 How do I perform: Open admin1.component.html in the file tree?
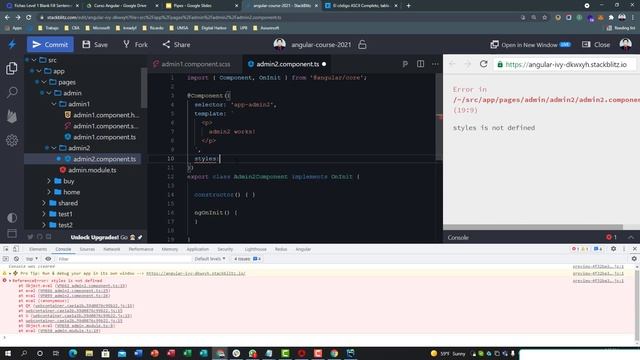102,115
